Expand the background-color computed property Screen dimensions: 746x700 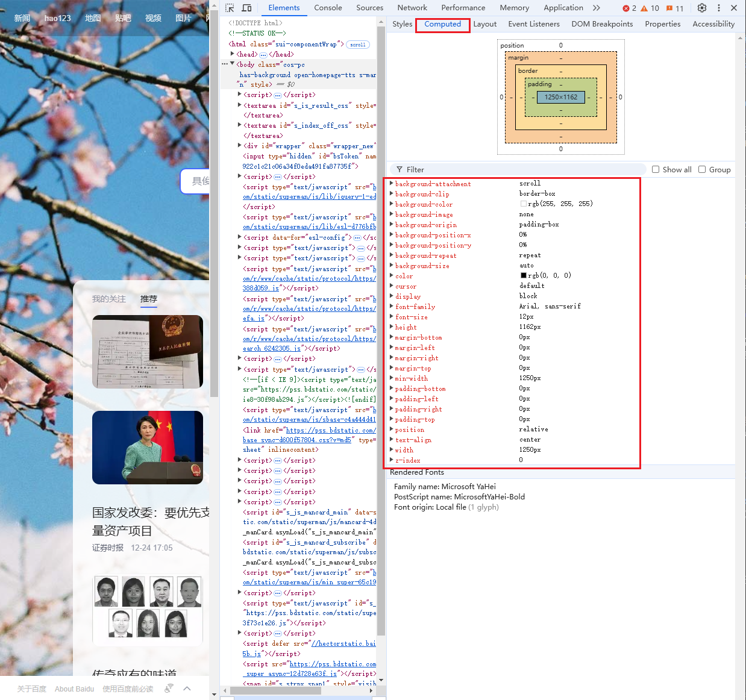tap(392, 204)
